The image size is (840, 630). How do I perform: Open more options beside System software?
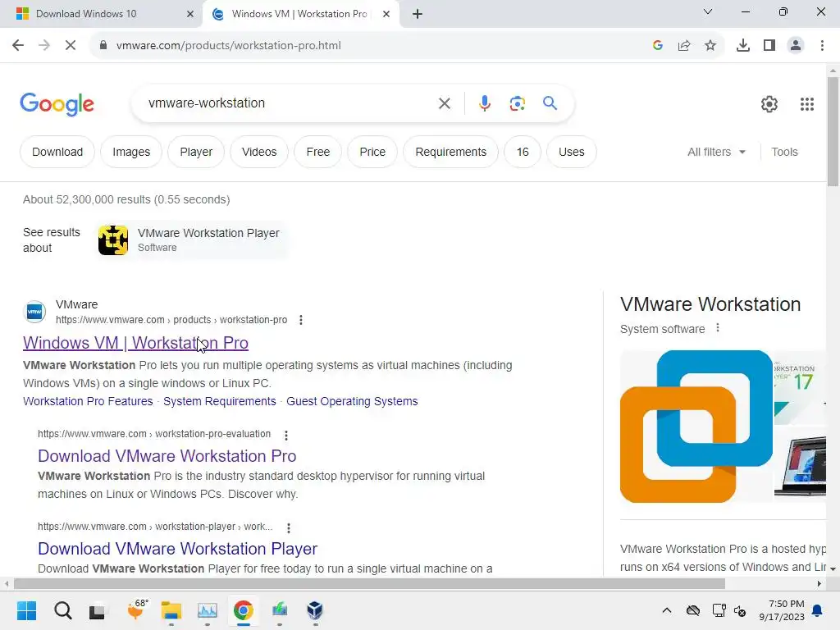tap(718, 328)
